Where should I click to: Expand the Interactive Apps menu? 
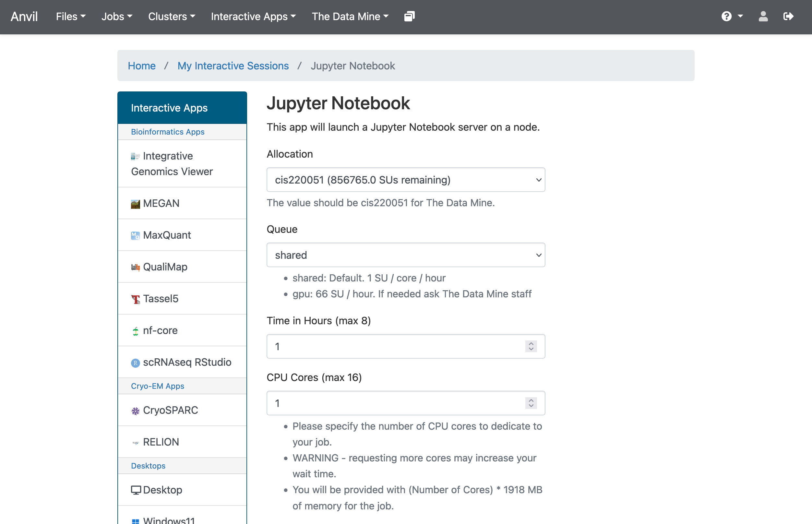pos(253,16)
